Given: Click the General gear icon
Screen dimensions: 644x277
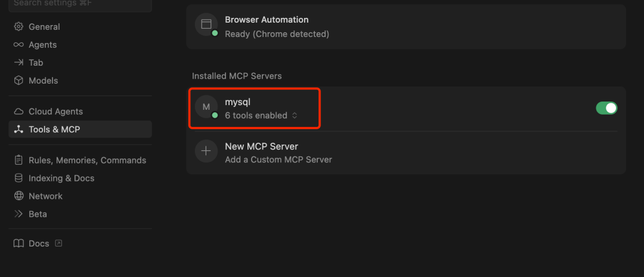Looking at the screenshot, I should pyautogui.click(x=18, y=27).
